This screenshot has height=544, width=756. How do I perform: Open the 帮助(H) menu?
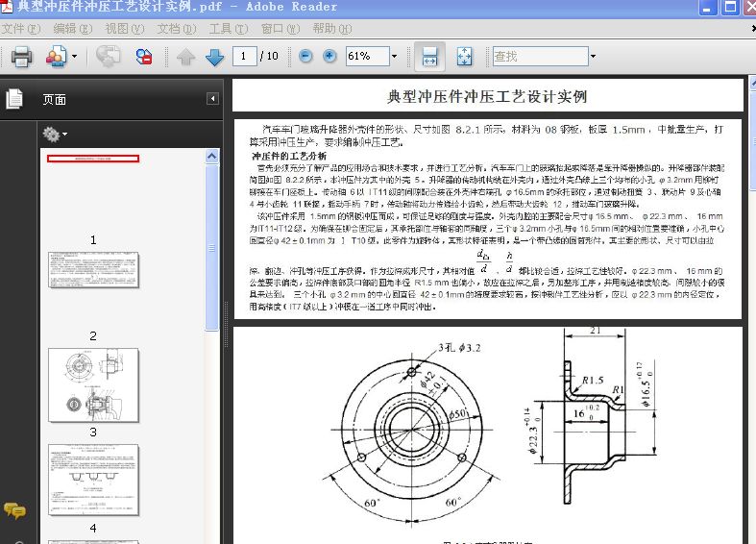(331, 29)
